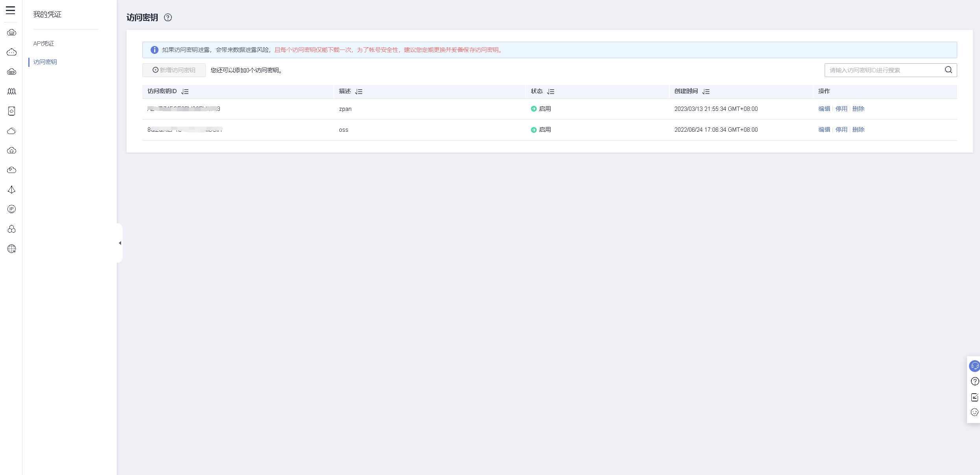Image resolution: width=980 pixels, height=475 pixels.
Task: Open the cloud upload sidebar icon
Action: tap(11, 150)
